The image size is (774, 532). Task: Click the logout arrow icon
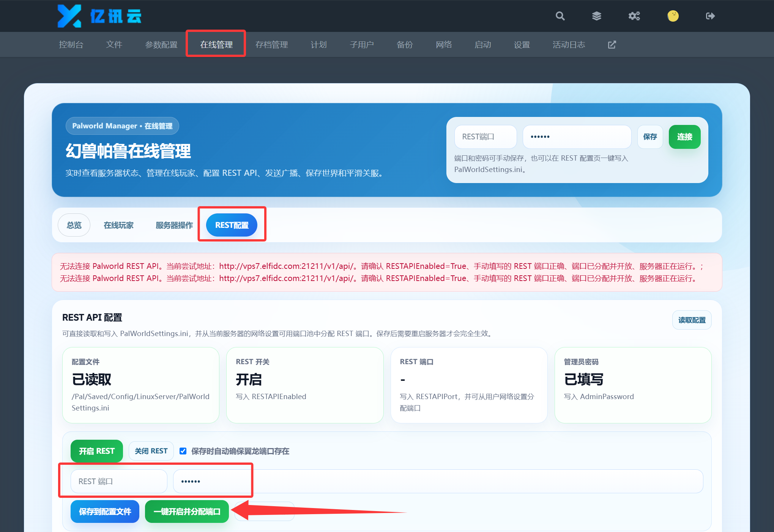(x=710, y=16)
